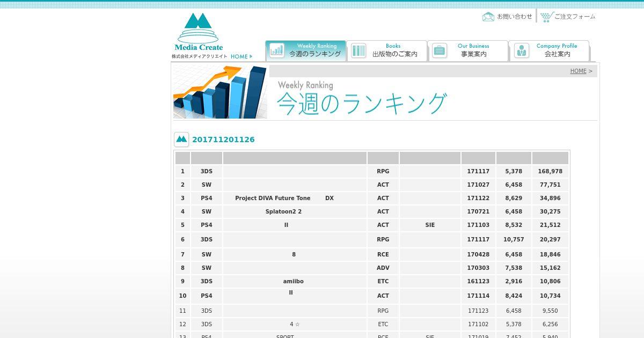644x338 pixels.
Task: Click the RPG genre in rank 1
Action: pyautogui.click(x=383, y=171)
